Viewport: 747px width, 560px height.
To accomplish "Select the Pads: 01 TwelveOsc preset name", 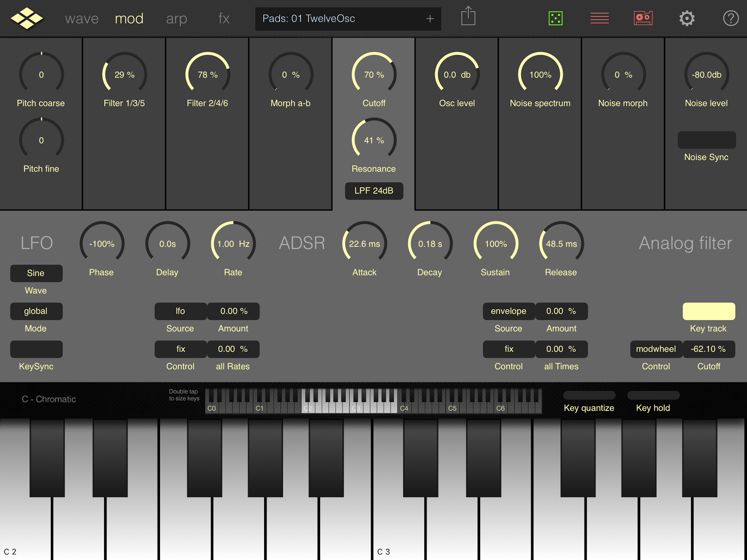I will 309,19.
